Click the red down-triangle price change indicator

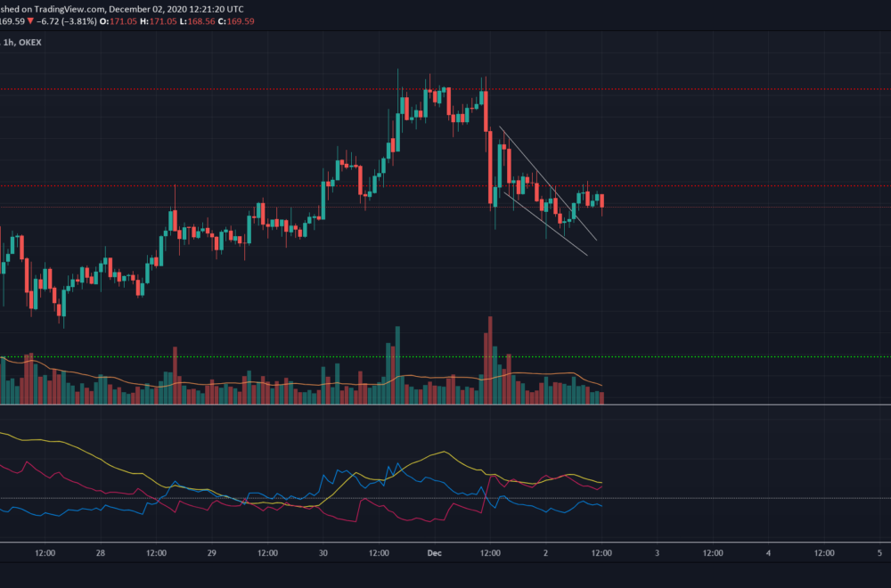tap(30, 21)
